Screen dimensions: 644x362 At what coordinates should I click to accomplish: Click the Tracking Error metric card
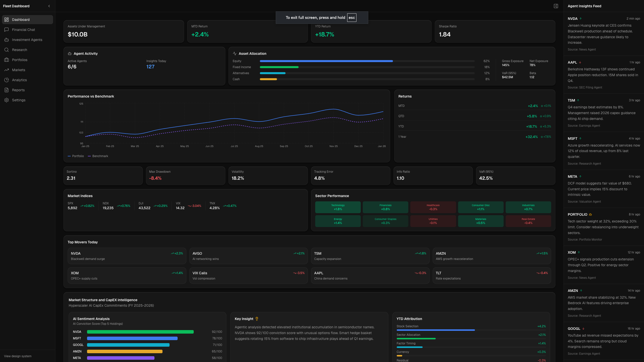pos(351,176)
